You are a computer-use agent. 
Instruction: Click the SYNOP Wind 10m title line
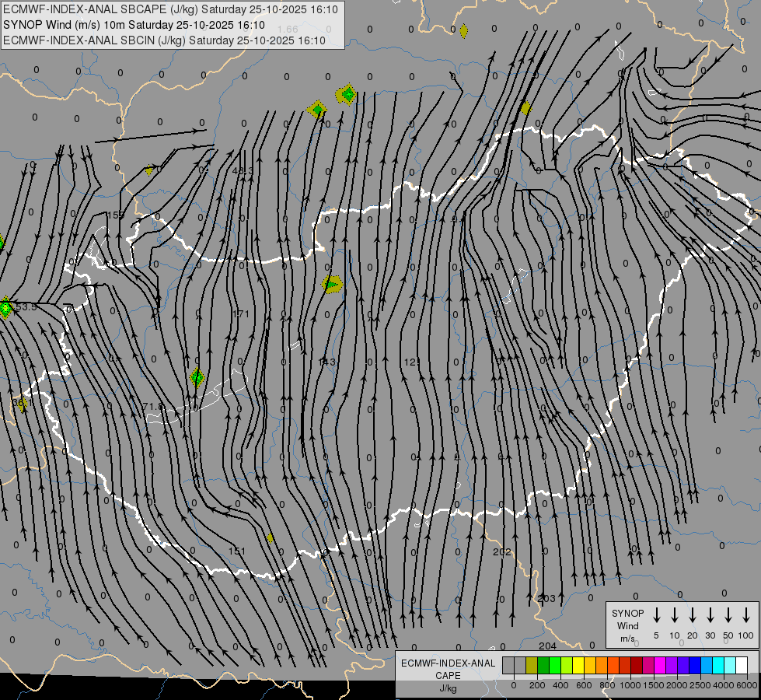click(x=134, y=25)
